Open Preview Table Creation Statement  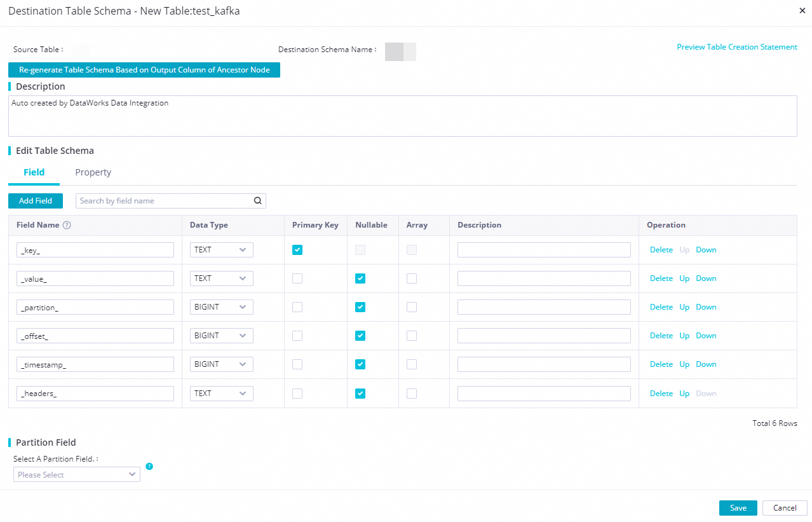[736, 46]
